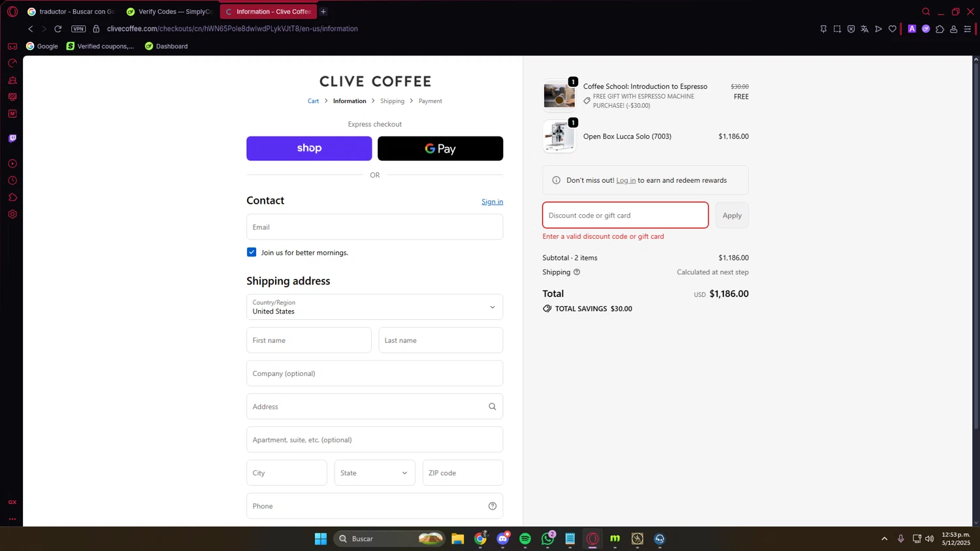Screen dimensions: 980x551
Task: Click the Discount code or gift card field
Action: (625, 215)
